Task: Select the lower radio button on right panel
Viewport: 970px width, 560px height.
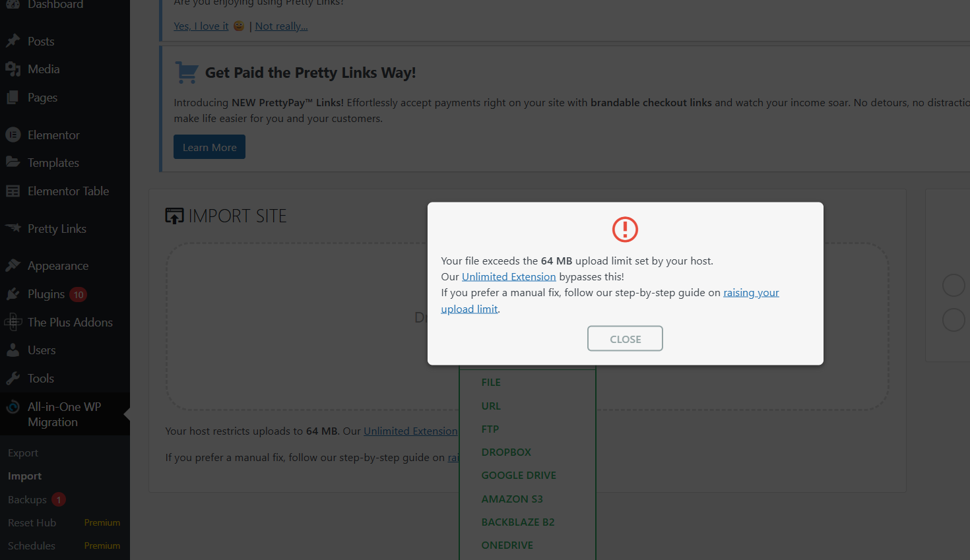Action: point(954,320)
